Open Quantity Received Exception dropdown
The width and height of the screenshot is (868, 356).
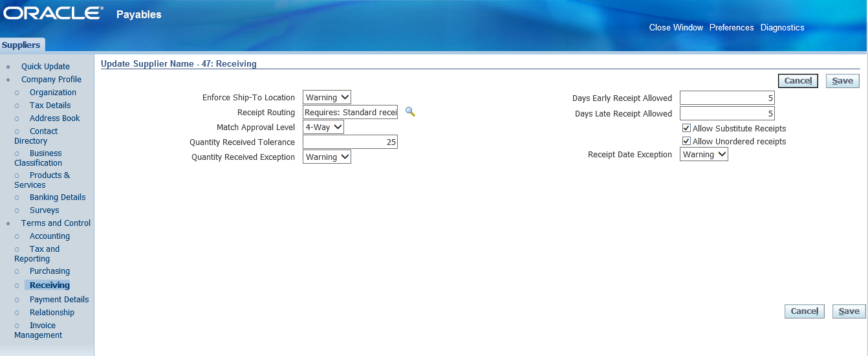327,157
